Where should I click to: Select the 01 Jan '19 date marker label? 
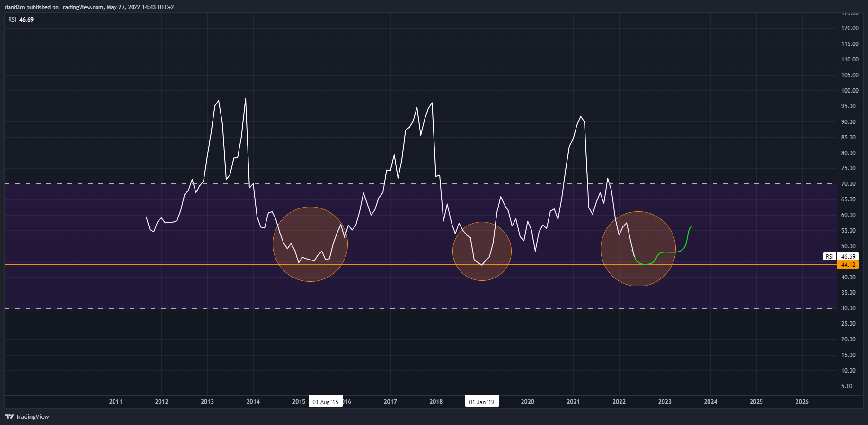click(482, 402)
